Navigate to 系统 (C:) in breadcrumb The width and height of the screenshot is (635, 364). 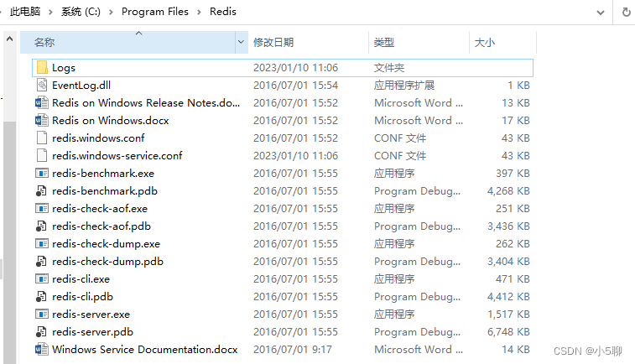83,13
